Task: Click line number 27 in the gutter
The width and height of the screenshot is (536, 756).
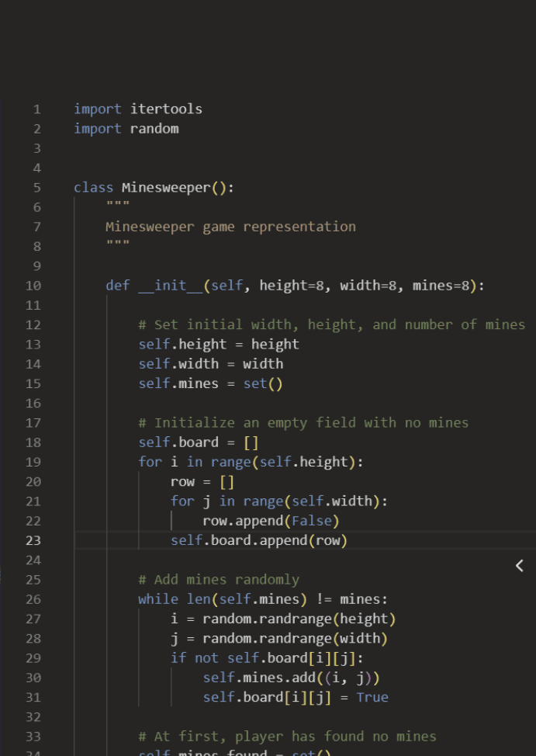Action: [x=33, y=619]
